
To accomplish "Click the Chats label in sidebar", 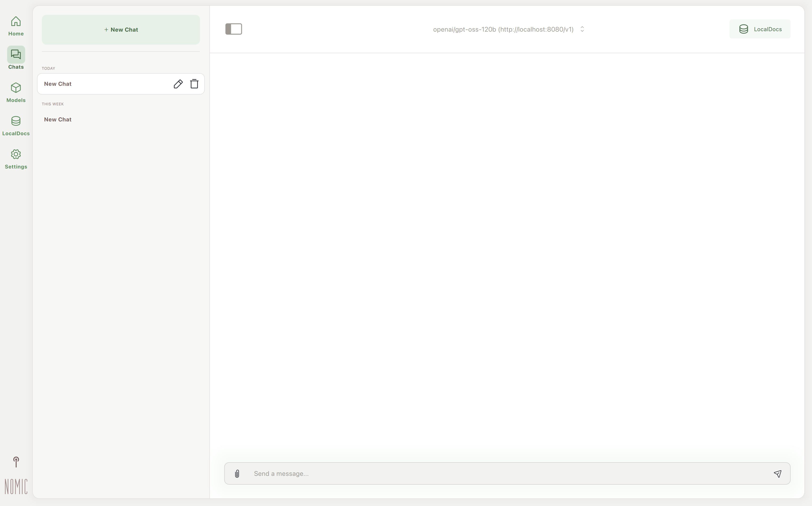I will coord(16,67).
